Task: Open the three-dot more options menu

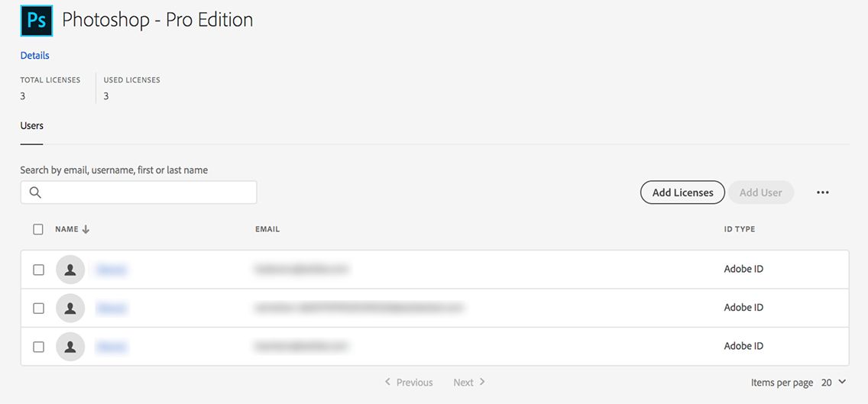Action: pos(822,192)
